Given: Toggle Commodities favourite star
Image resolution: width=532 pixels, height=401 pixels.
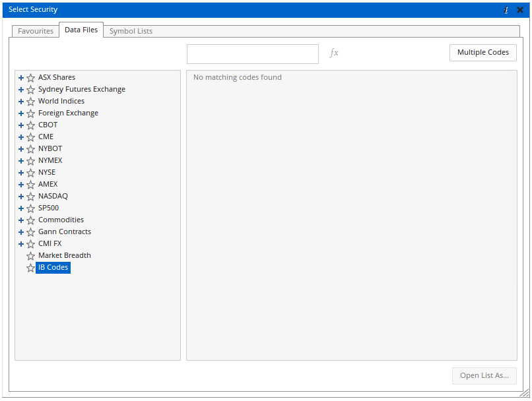Looking at the screenshot, I should [30, 220].
